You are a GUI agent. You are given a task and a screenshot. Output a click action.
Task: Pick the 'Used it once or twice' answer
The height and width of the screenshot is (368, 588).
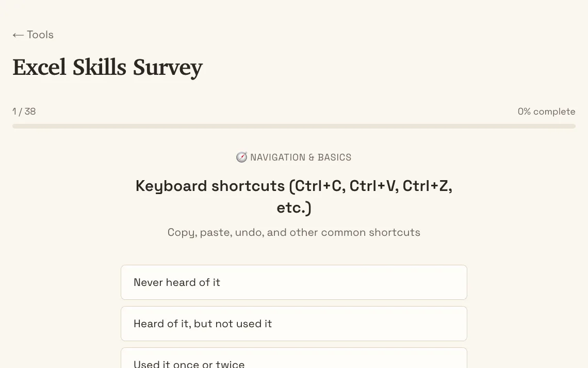293,358
